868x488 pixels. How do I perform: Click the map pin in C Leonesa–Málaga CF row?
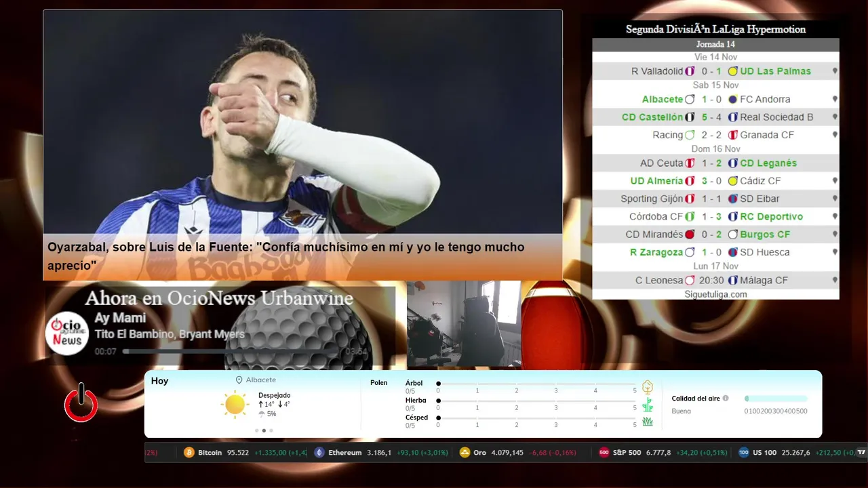pyautogui.click(x=835, y=281)
